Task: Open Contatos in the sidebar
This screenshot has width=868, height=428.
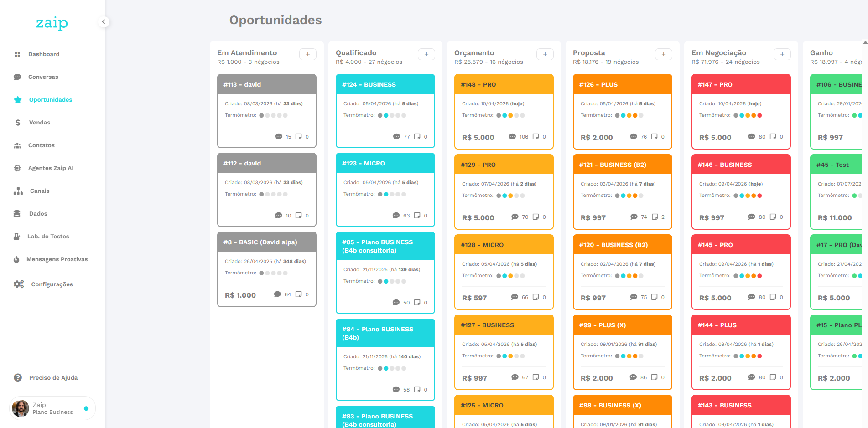Action: (x=41, y=145)
